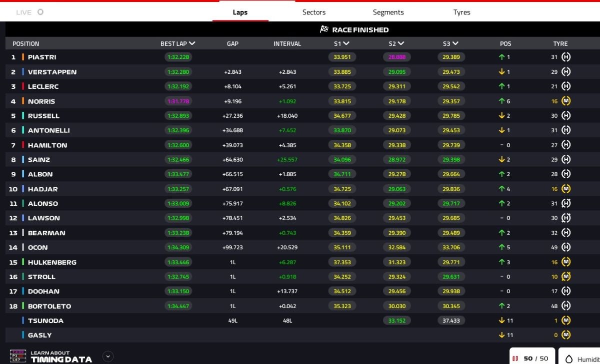Open the S2 column dropdown
This screenshot has height=364, width=600.
(x=400, y=43)
